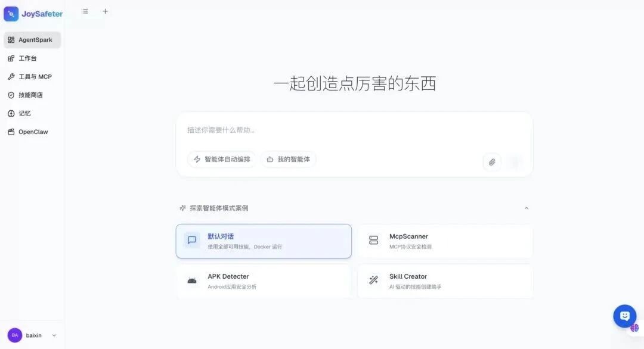Click the JoySafeter logo icon
644x349 pixels.
[11, 14]
